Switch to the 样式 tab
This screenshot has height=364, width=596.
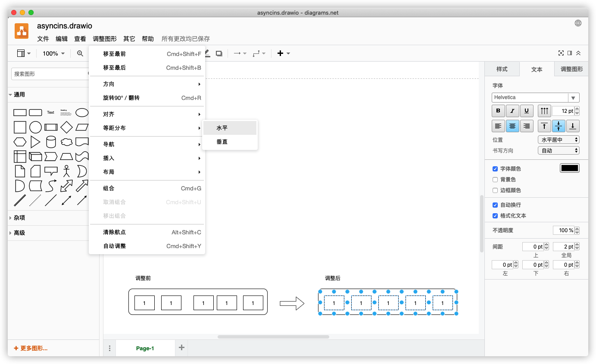502,69
